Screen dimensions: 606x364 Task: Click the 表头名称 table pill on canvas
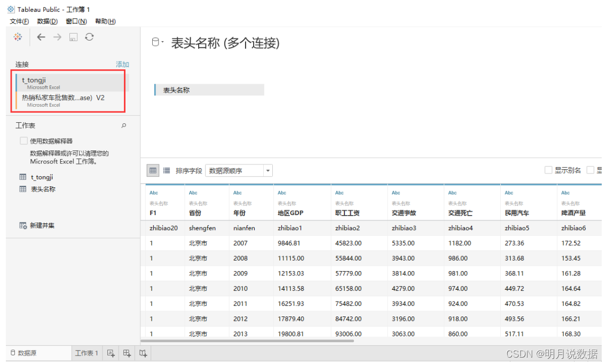coord(209,90)
